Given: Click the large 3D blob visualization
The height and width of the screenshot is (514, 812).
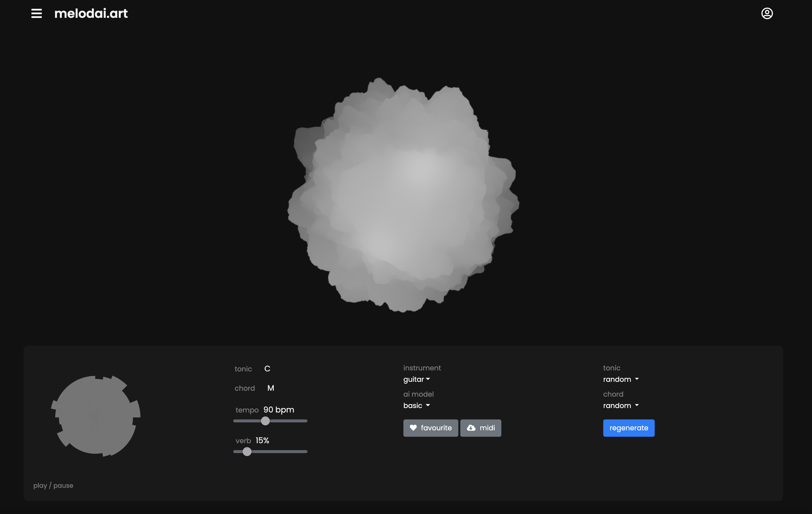Looking at the screenshot, I should (403, 195).
